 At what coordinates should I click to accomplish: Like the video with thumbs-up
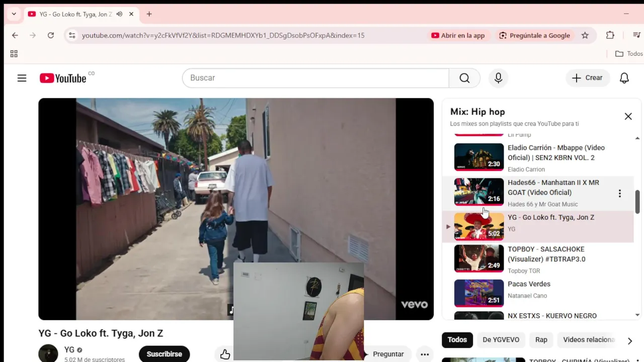pos(225,354)
